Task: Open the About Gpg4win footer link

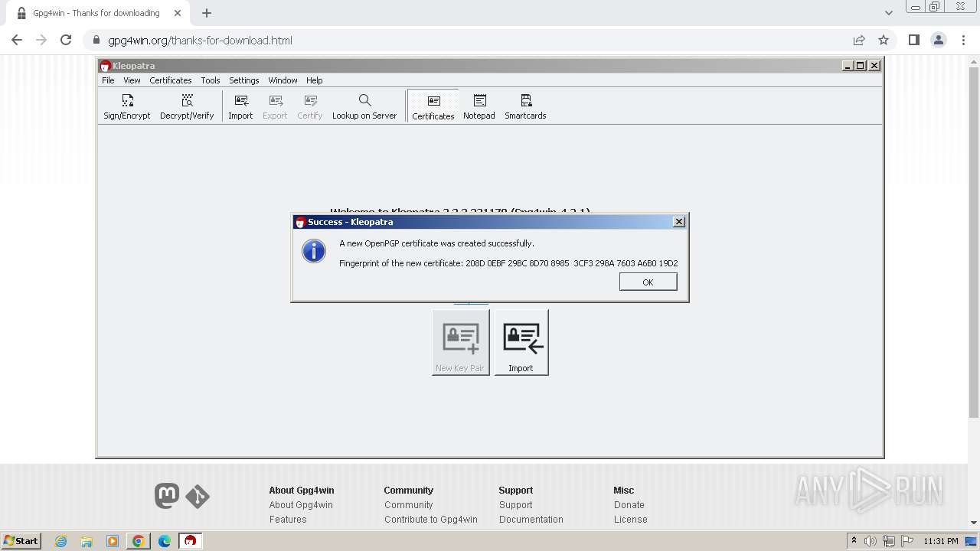Action: click(x=301, y=505)
